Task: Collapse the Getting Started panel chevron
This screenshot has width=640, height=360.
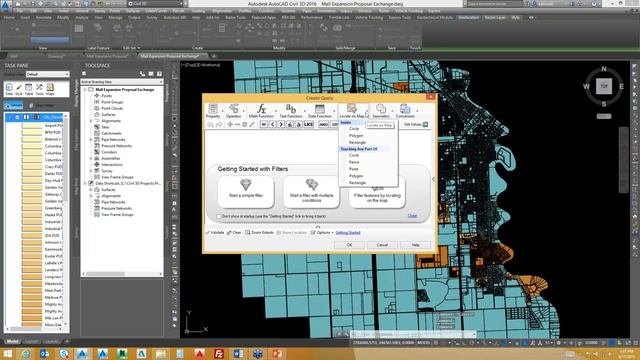Action: click(x=318, y=227)
